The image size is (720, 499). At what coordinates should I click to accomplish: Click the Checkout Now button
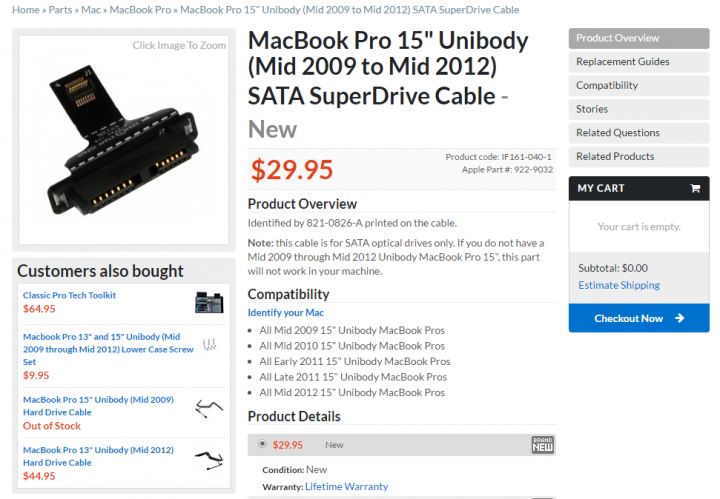point(639,318)
